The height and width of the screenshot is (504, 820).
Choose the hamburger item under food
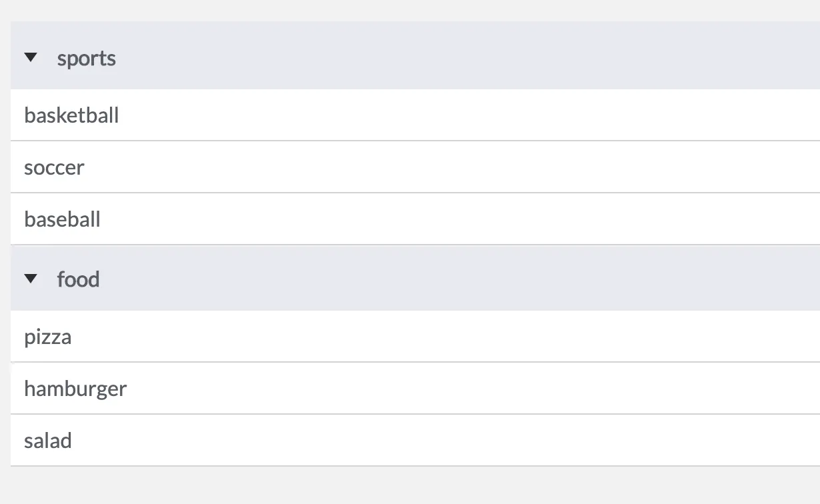click(75, 389)
